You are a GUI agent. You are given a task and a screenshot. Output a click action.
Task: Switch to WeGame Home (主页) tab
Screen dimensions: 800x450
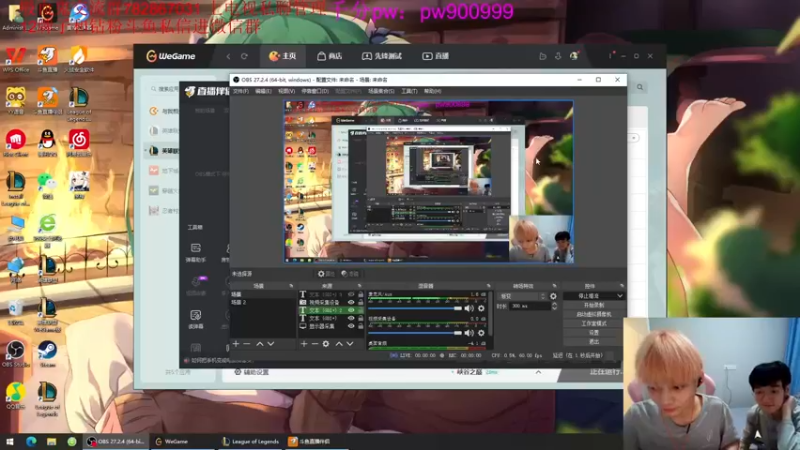coord(283,56)
